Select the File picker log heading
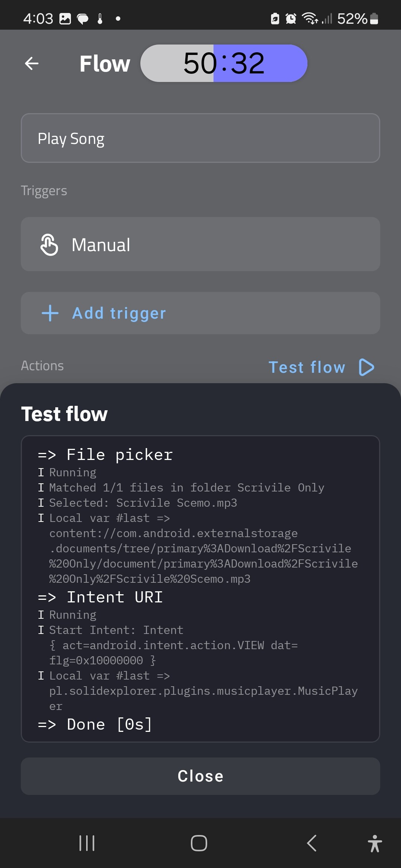This screenshot has height=868, width=401. point(120,455)
